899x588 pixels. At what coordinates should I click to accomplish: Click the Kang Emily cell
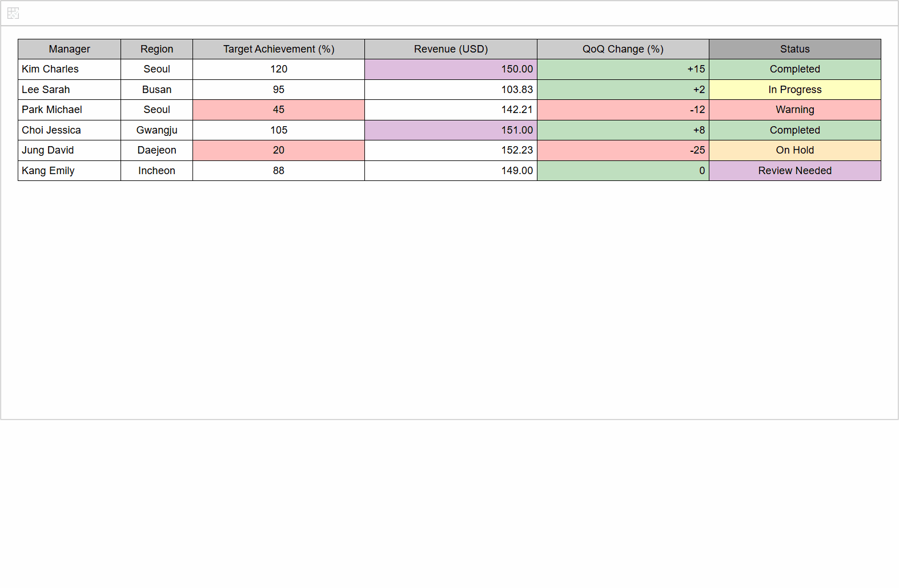pyautogui.click(x=69, y=171)
